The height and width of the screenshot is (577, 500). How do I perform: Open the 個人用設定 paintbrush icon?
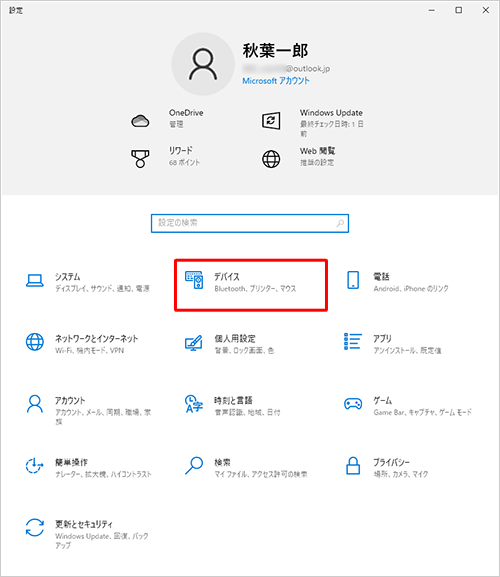click(x=194, y=343)
